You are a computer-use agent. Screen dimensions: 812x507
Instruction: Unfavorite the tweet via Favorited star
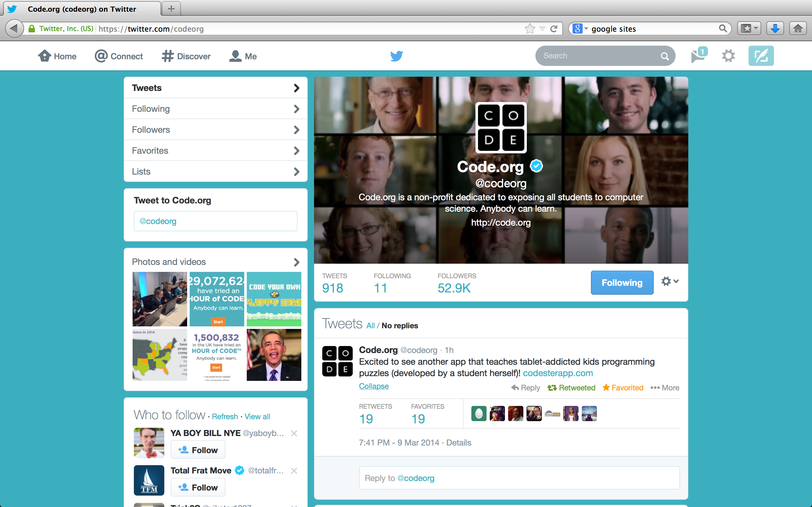coord(623,388)
